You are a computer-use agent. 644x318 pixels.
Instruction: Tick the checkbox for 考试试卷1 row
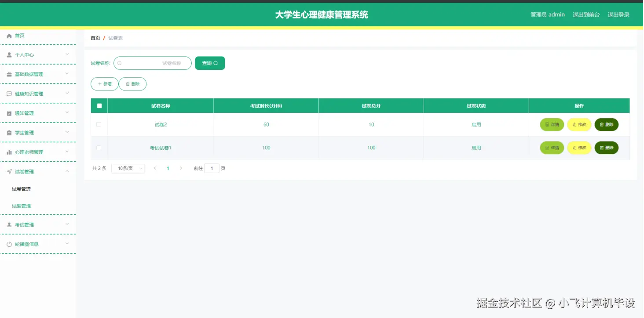pyautogui.click(x=99, y=148)
